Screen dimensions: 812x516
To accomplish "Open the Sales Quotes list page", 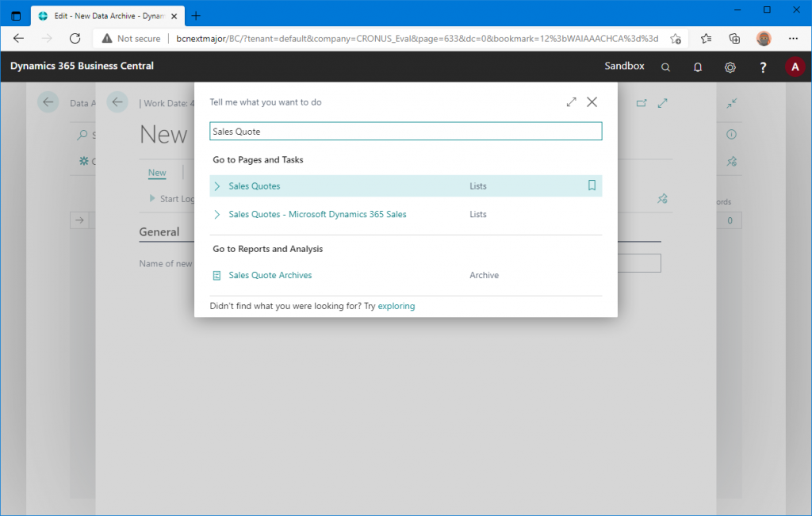I will pos(255,186).
